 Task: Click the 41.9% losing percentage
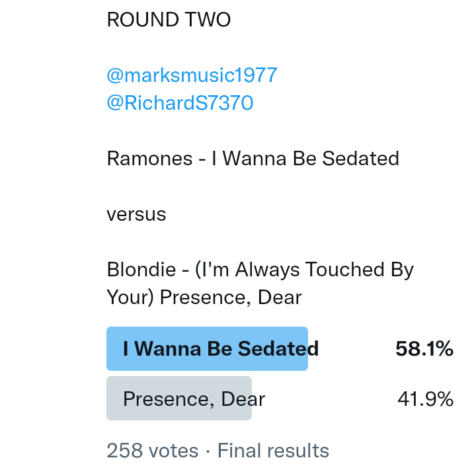pos(425,399)
